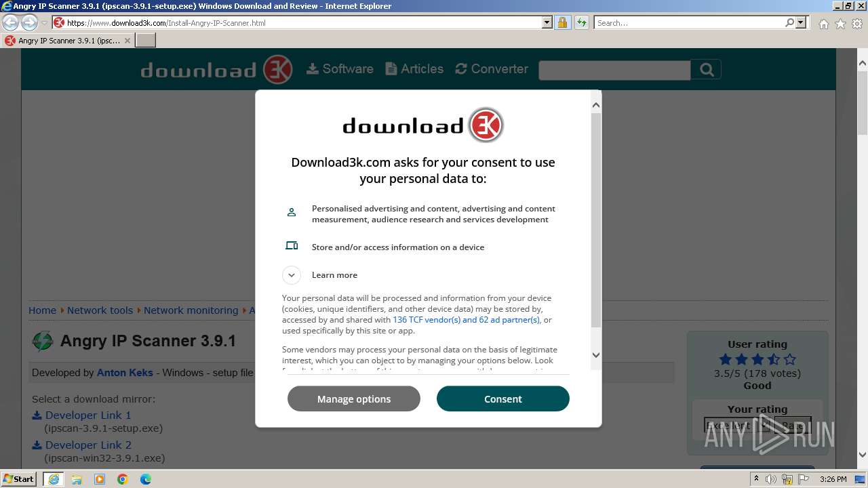
Task: Click the Learn more text
Action: (x=334, y=274)
